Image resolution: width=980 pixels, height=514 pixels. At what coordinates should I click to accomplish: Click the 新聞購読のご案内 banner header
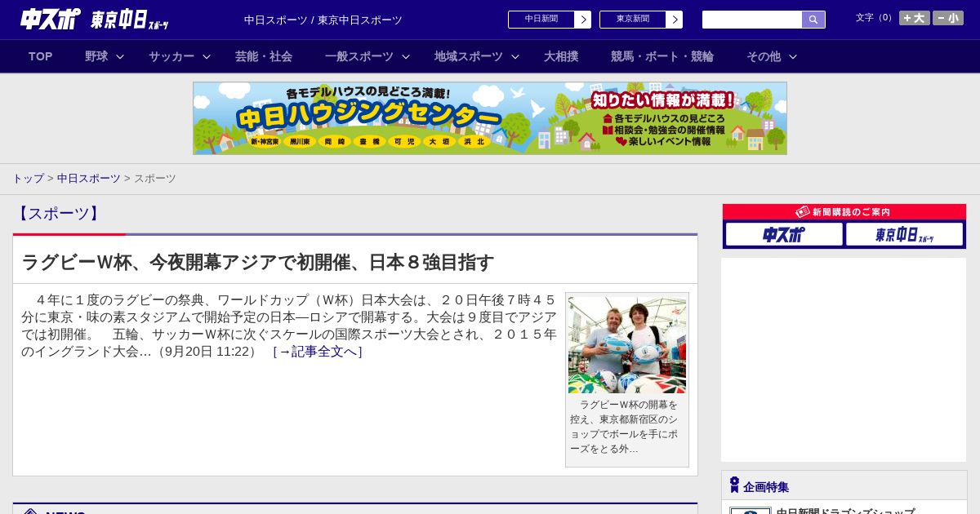(844, 211)
